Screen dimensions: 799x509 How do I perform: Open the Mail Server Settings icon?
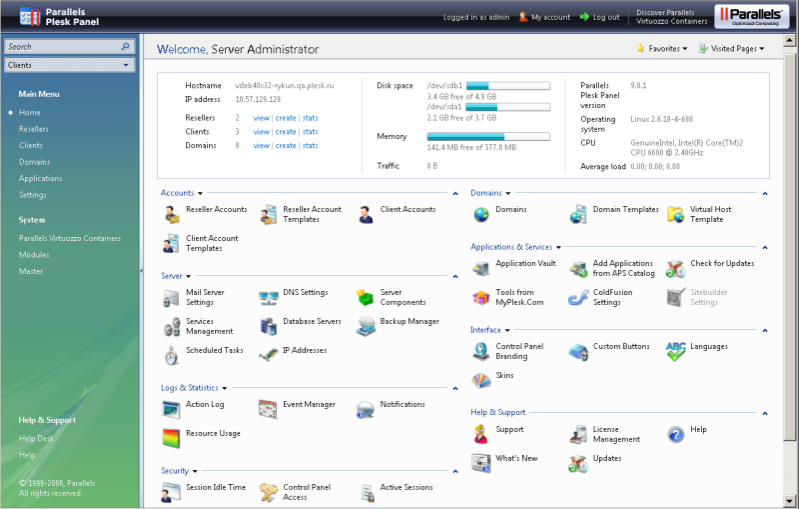pyautogui.click(x=172, y=298)
